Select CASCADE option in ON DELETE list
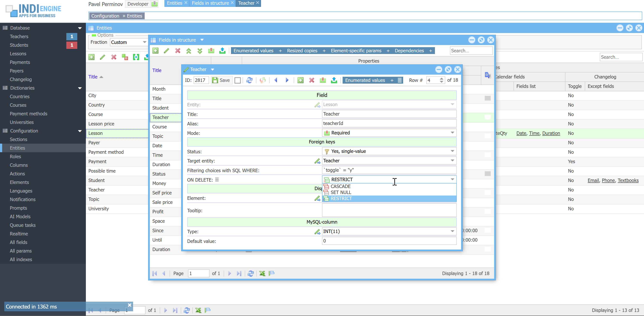Image resolution: width=644 pixels, height=316 pixels. point(340,186)
